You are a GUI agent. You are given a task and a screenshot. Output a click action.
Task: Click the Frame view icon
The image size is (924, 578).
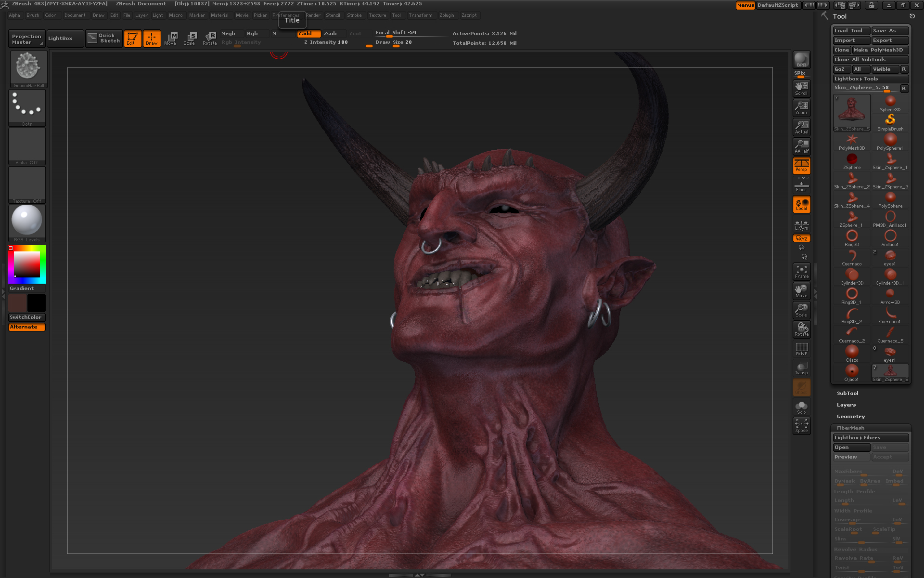click(801, 272)
